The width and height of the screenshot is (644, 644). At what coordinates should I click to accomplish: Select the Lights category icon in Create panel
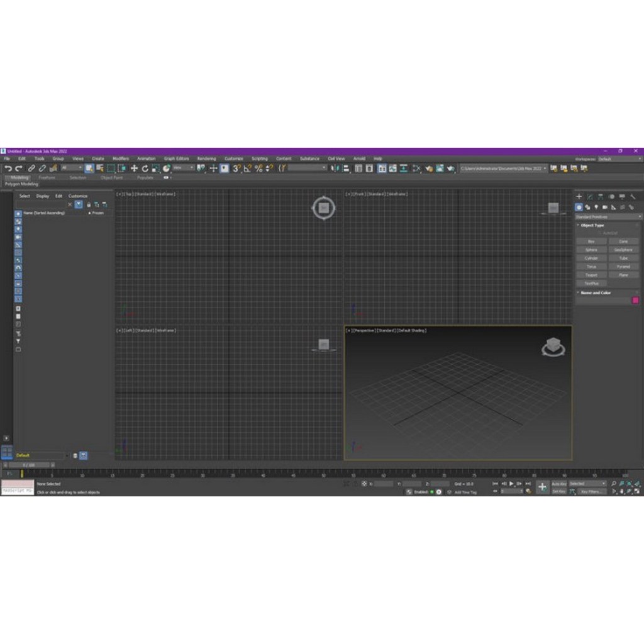597,208
